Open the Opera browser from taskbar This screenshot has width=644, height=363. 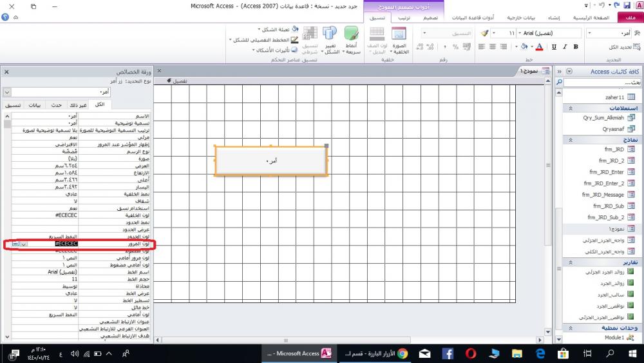click(471, 353)
